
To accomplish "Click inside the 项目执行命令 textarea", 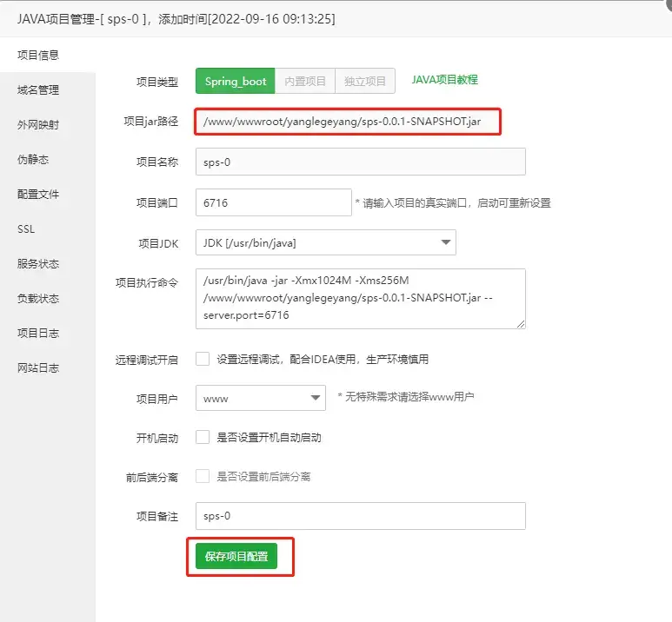I will tap(360, 298).
